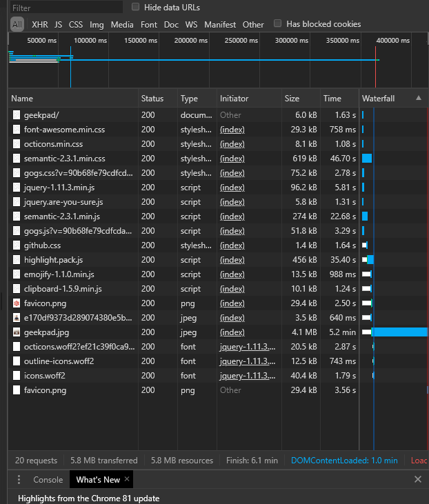Click the e170df9373 jpeg file icon
This screenshot has width=429, height=504.
[17, 318]
